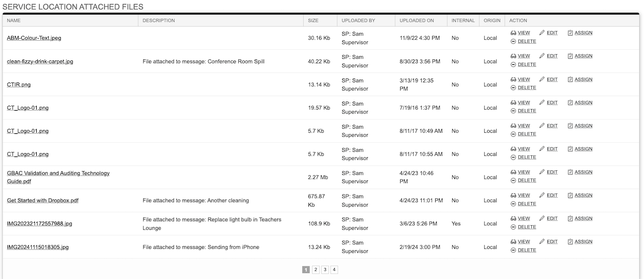View the ABM-Colour-Text.jpeg file

click(520, 33)
